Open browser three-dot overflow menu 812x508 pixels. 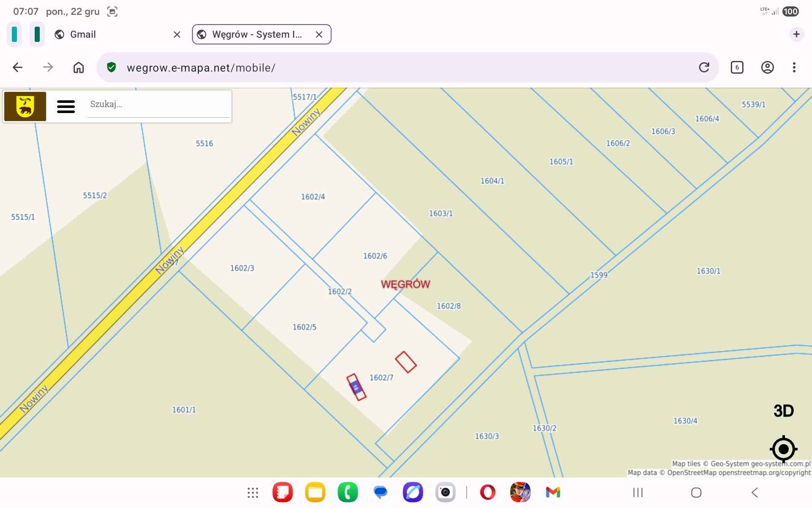[x=794, y=67]
